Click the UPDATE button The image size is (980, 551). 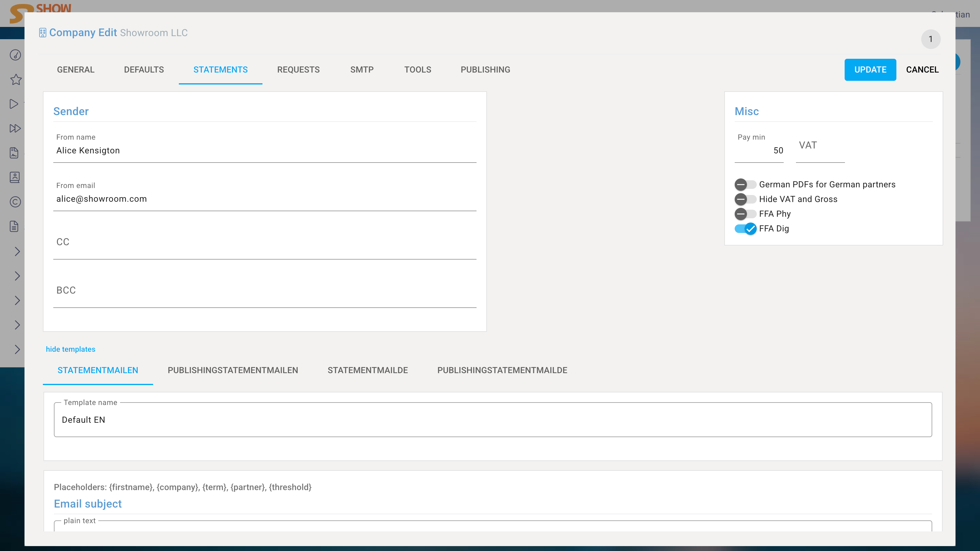point(870,69)
